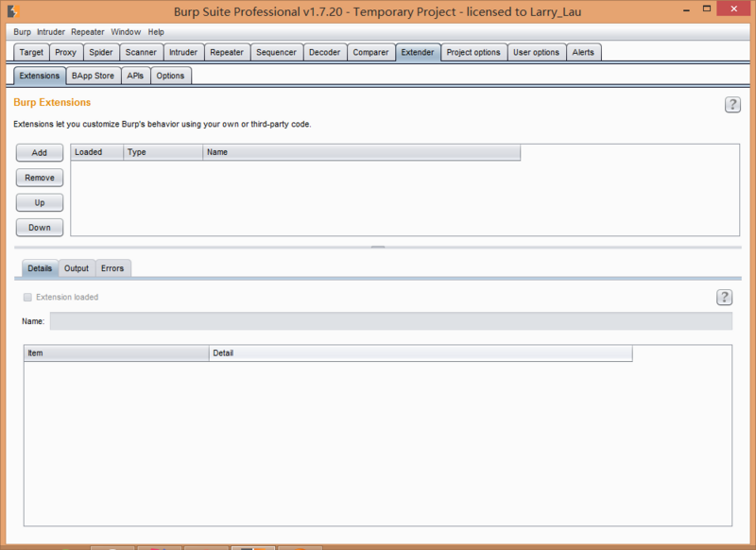Click the Add extension button

coord(40,153)
